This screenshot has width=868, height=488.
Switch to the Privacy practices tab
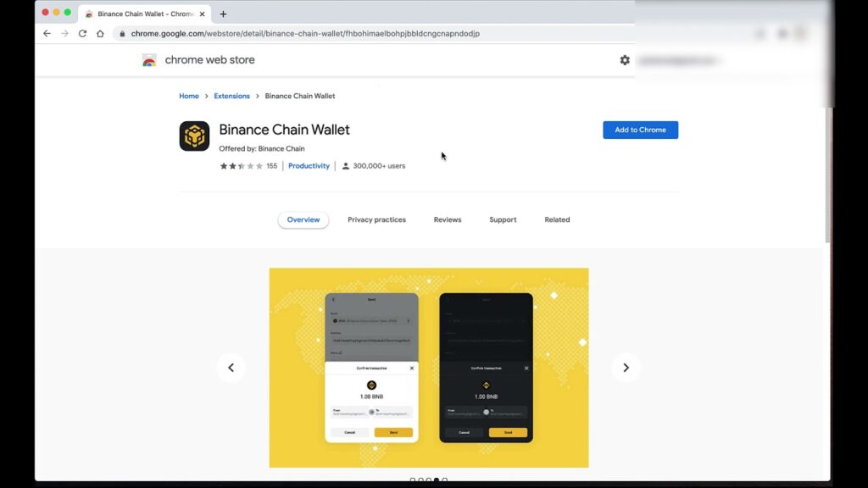376,219
